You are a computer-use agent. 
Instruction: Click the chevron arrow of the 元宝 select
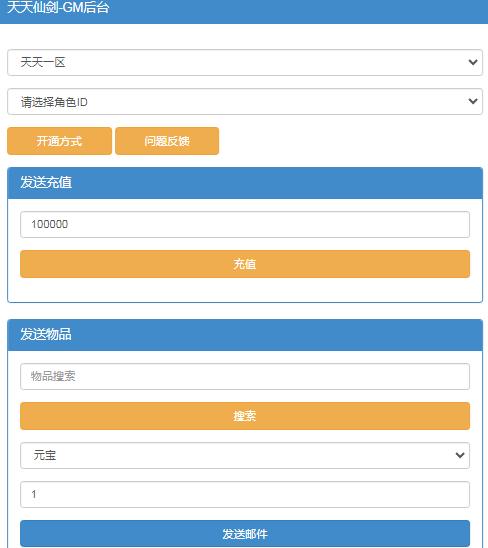(x=460, y=455)
